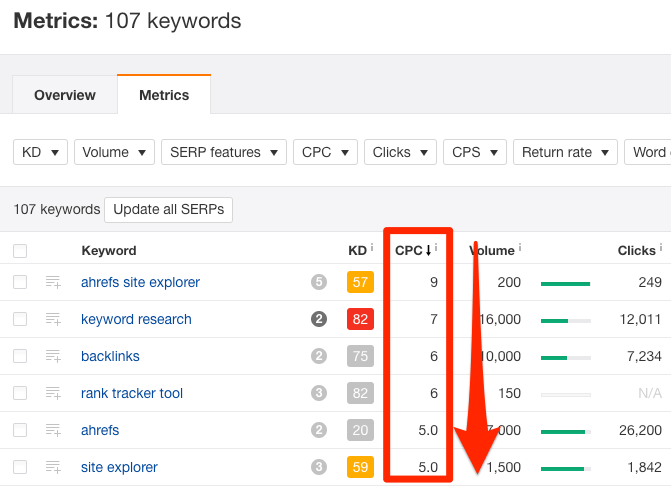Add 'ahrefs site explorer' to list icon
Image resolution: width=671 pixels, height=488 pixels.
[53, 282]
